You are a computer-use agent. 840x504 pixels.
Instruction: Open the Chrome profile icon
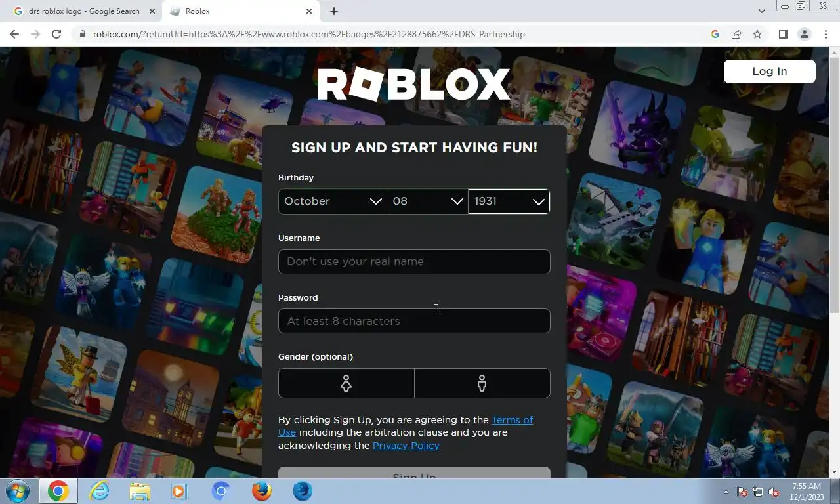coord(804,34)
